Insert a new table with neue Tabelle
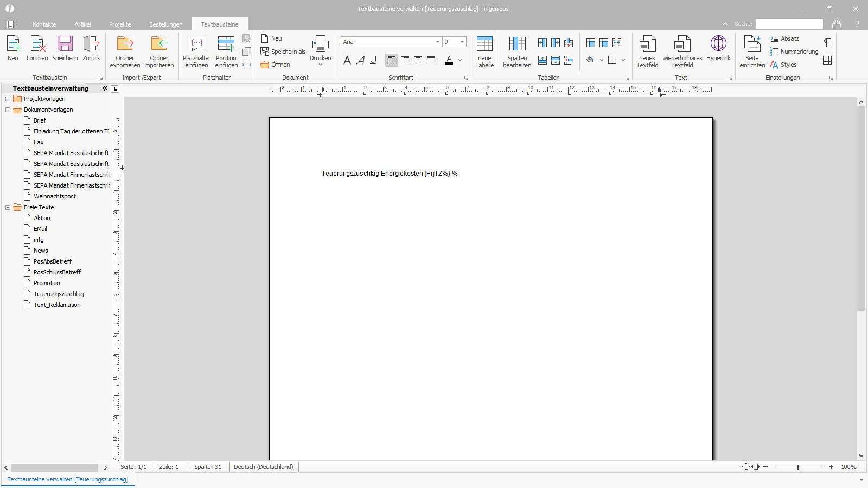 (484, 52)
